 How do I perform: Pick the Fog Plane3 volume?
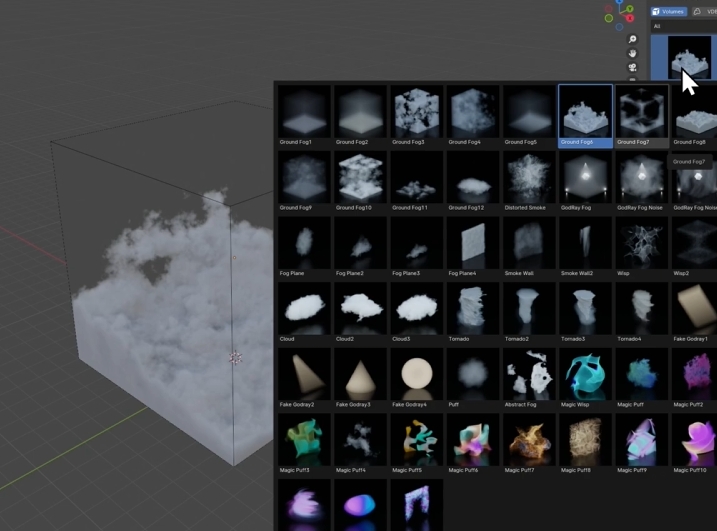tap(417, 247)
